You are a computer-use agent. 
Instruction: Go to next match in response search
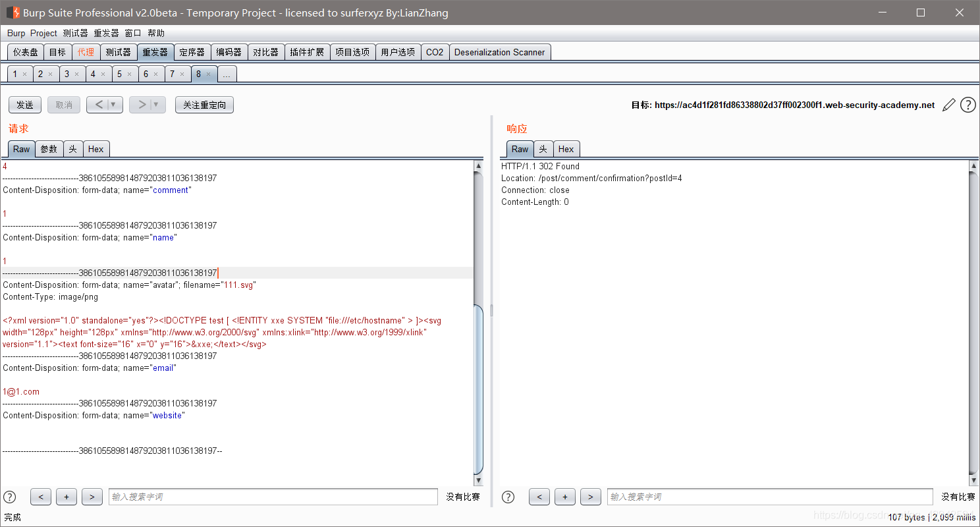point(590,497)
